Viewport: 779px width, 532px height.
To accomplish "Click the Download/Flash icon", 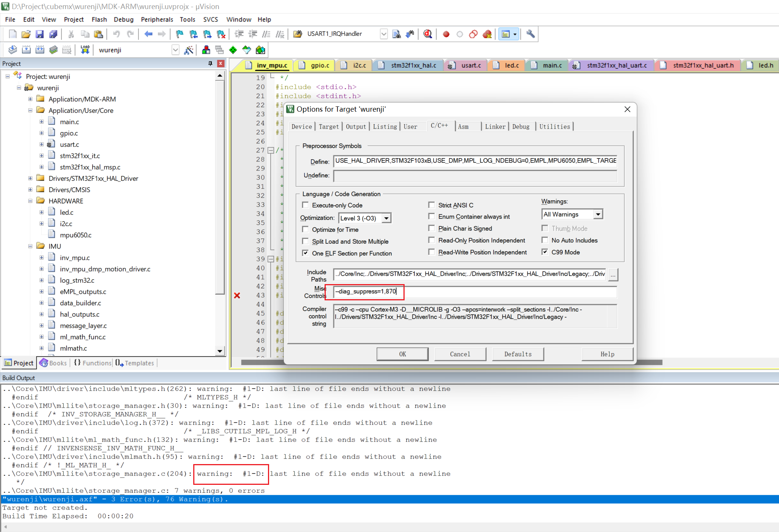I will [x=85, y=50].
